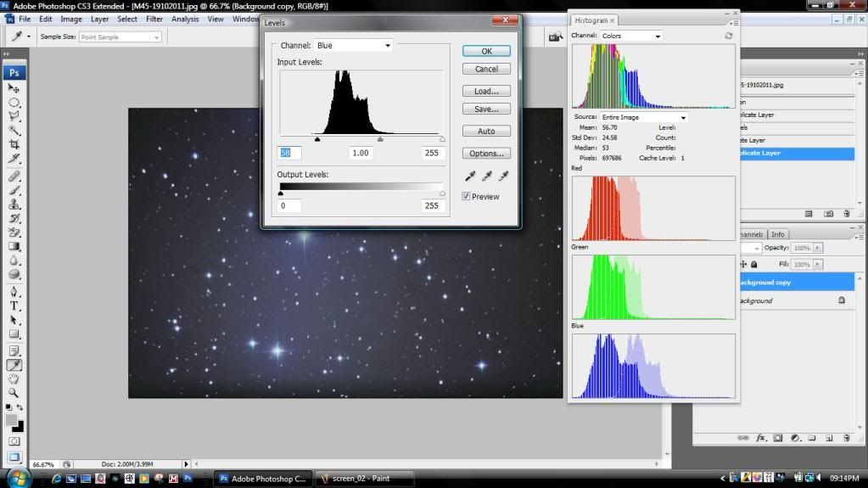Image resolution: width=868 pixels, height=488 pixels.
Task: Toggle Quick Mask mode in the toolbox
Action: [x=14, y=441]
